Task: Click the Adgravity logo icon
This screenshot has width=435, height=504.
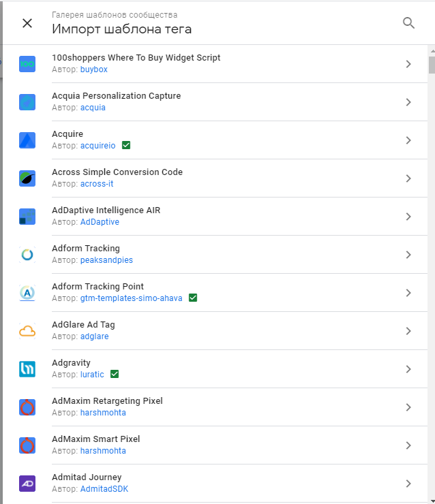Action: (27, 369)
